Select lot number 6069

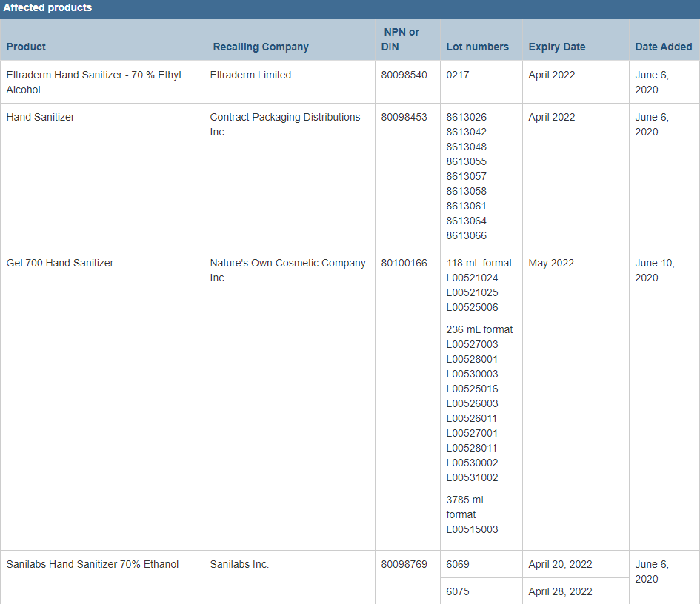[458, 564]
